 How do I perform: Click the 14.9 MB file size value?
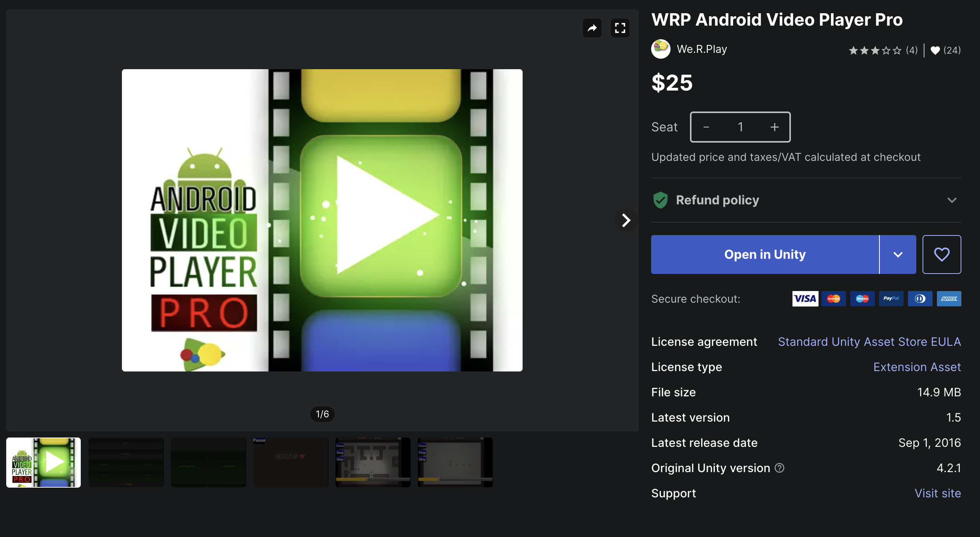[939, 392]
